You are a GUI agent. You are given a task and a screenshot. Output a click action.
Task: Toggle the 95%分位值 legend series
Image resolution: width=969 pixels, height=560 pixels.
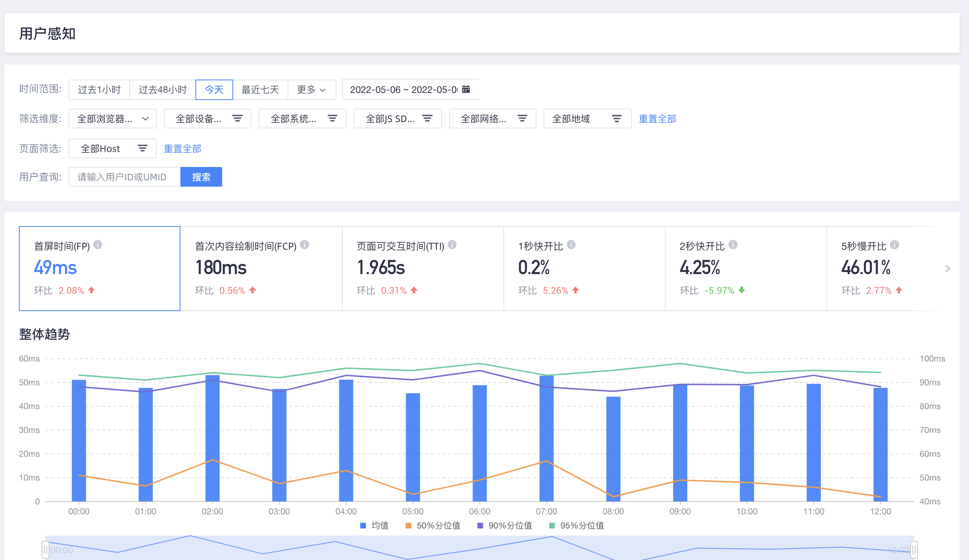point(576,526)
